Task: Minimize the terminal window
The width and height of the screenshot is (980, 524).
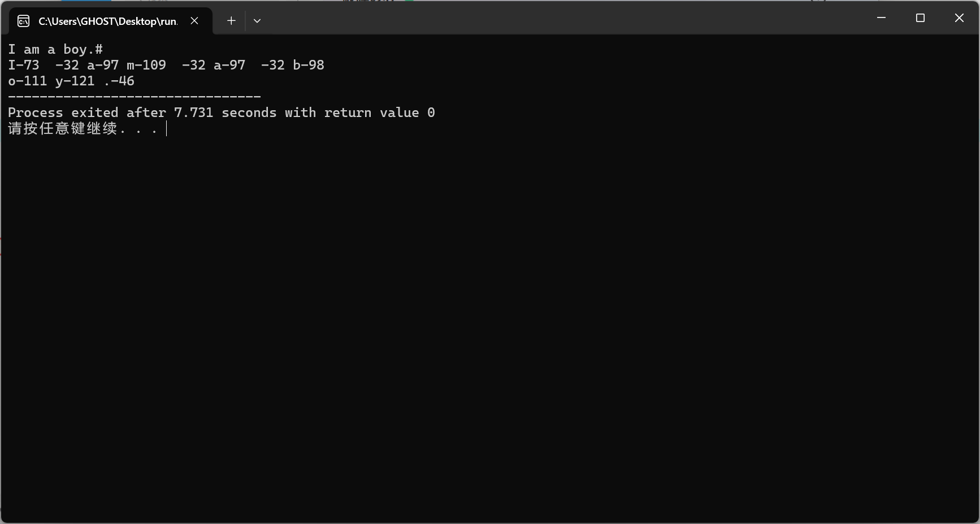Action: [x=881, y=18]
